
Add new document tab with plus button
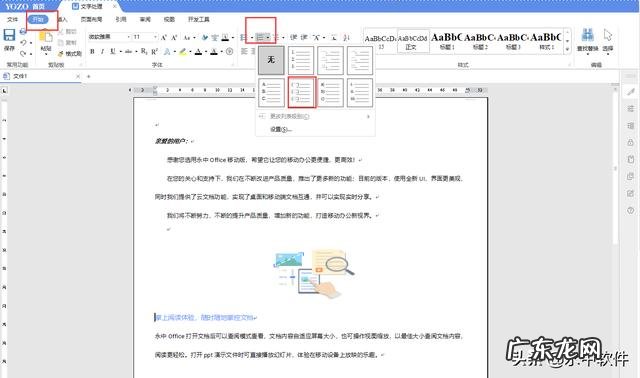(89, 76)
